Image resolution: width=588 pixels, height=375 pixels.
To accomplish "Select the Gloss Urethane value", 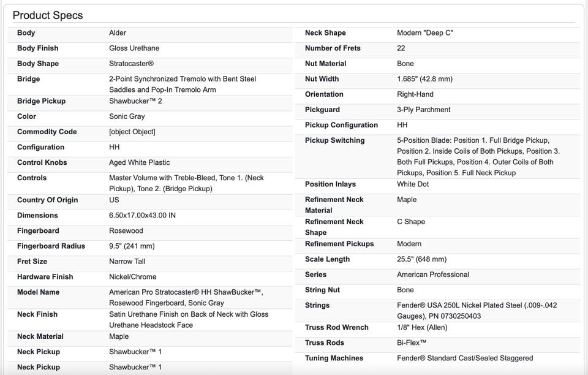I will tap(135, 48).
